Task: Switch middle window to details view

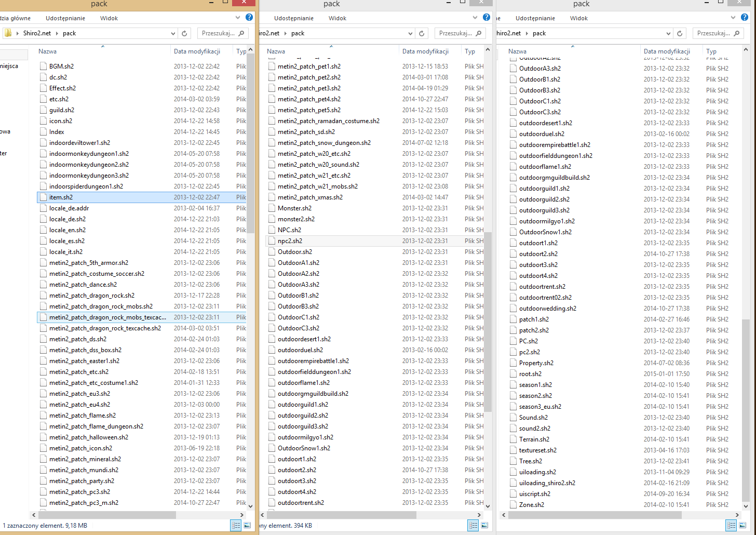Action: (x=473, y=526)
